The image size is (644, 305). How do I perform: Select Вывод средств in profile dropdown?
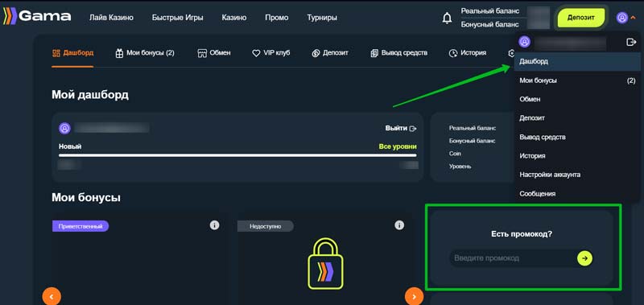[x=577, y=137]
